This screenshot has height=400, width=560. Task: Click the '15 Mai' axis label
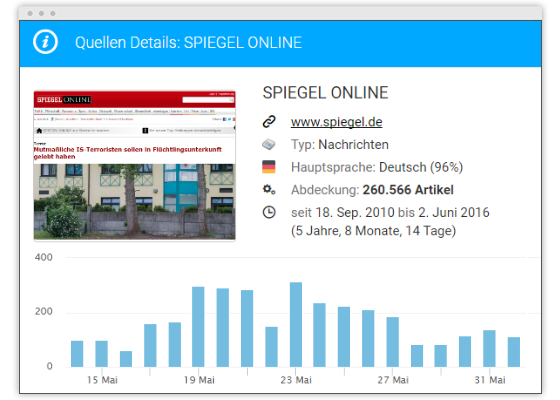[x=102, y=380]
